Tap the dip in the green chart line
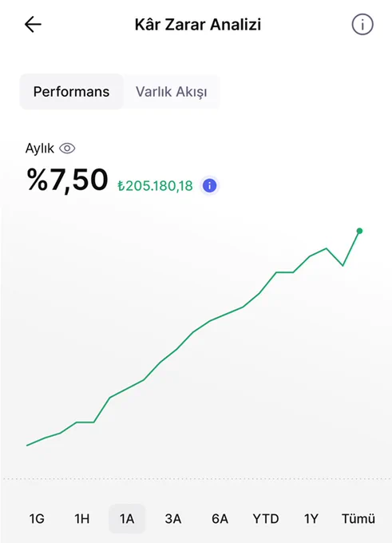 tap(343, 265)
